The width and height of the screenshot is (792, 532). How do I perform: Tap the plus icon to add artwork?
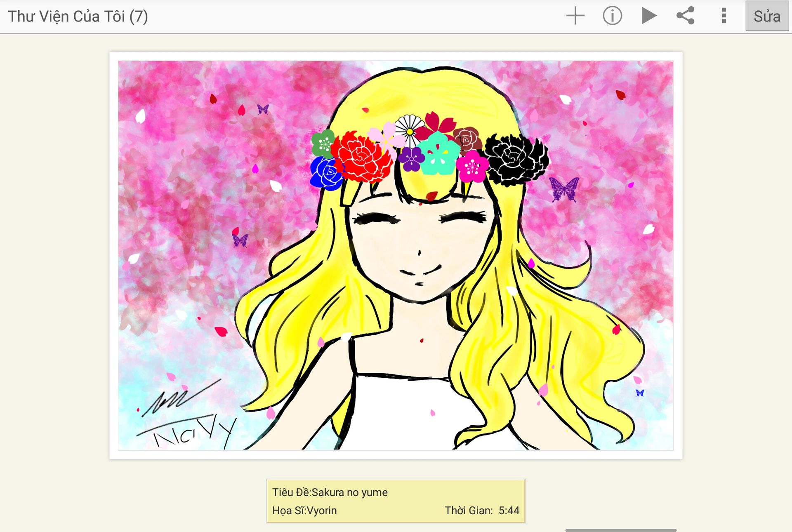pos(575,16)
